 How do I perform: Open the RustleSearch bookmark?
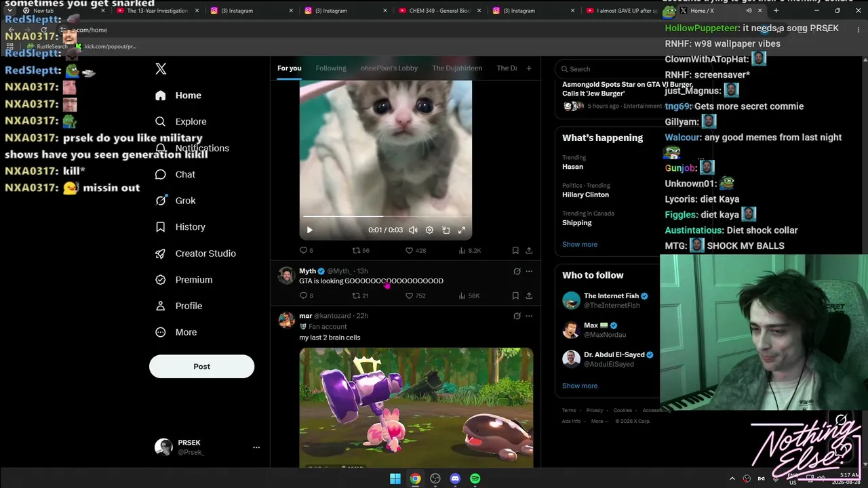tap(47, 46)
